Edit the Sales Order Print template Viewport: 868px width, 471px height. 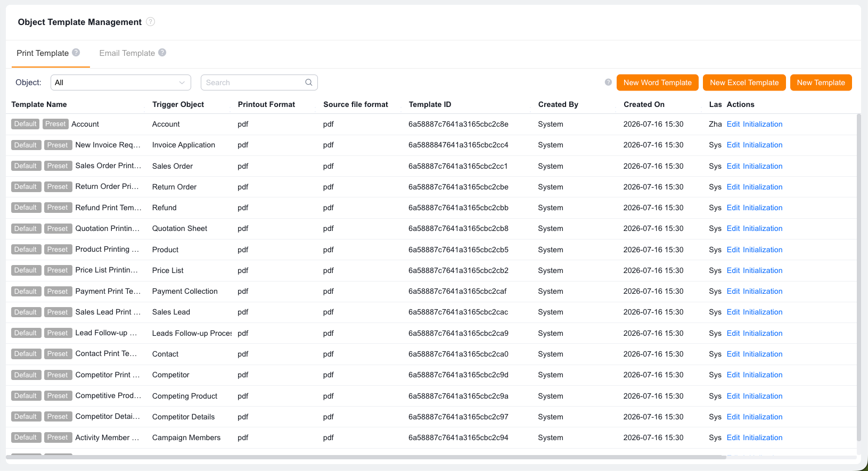[x=733, y=166]
